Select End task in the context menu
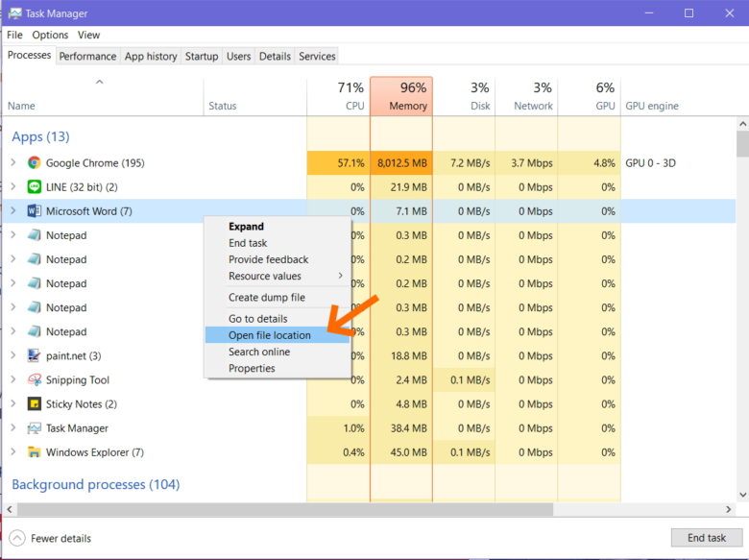The image size is (749, 560). (x=248, y=243)
